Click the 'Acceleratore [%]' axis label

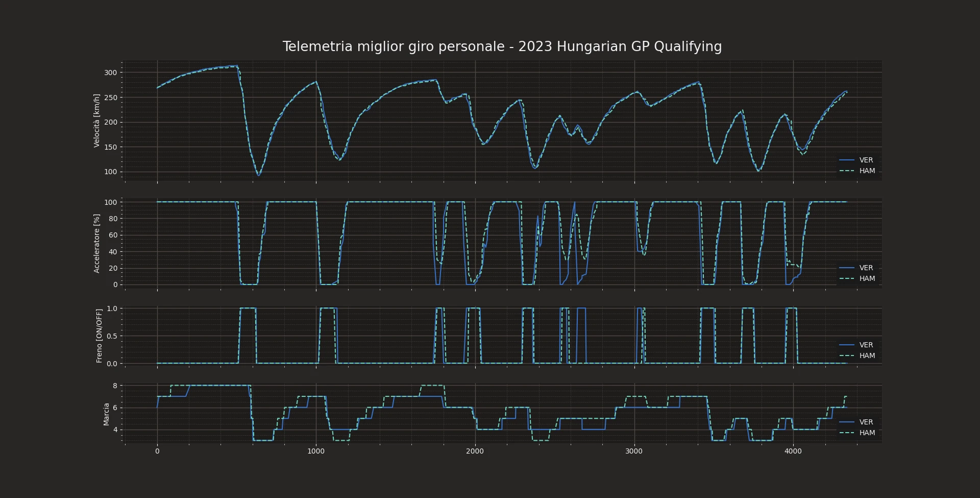96,243
